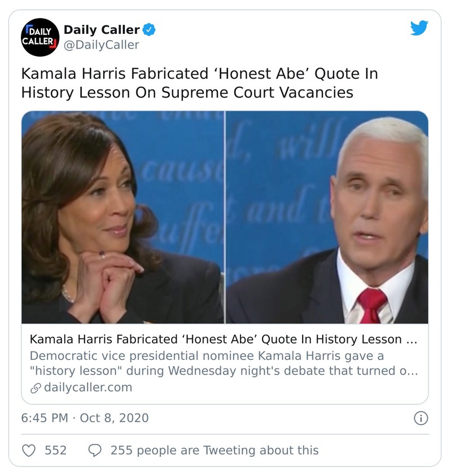The height and width of the screenshot is (476, 451).
Task: Open the Mike Pence photo half
Action: tap(327, 217)
